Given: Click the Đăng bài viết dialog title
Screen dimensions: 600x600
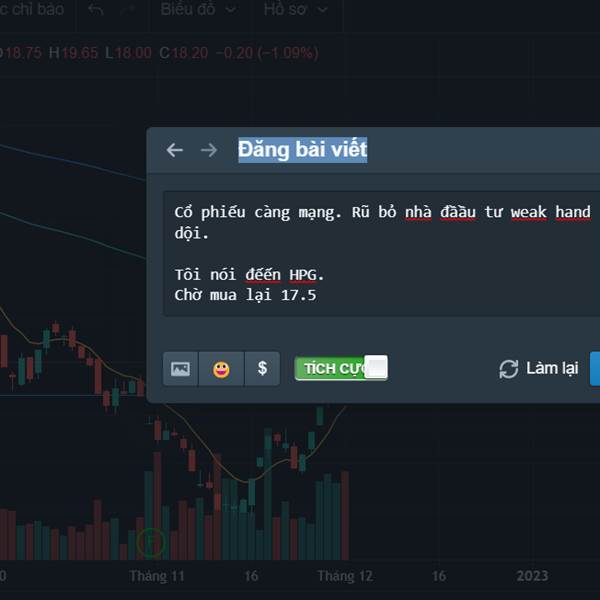Looking at the screenshot, I should pyautogui.click(x=303, y=150).
